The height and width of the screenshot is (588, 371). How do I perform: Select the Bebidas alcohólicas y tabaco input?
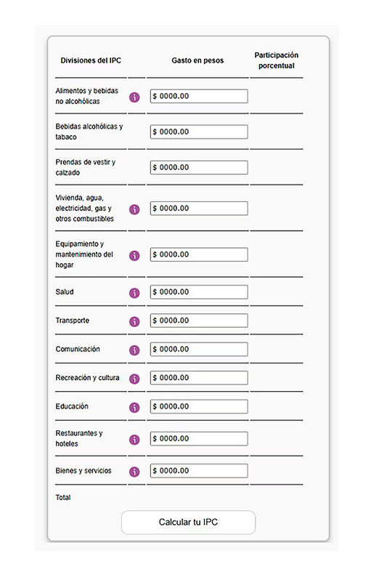[199, 132]
